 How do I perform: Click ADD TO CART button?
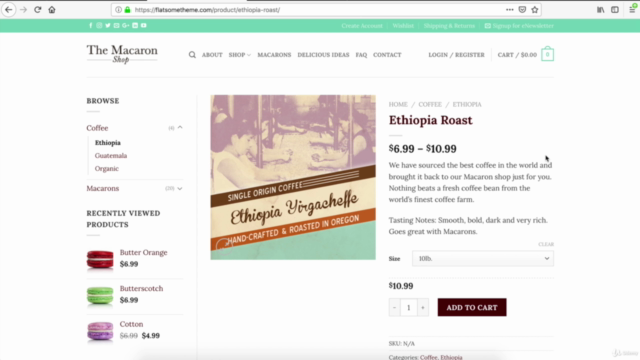[472, 307]
